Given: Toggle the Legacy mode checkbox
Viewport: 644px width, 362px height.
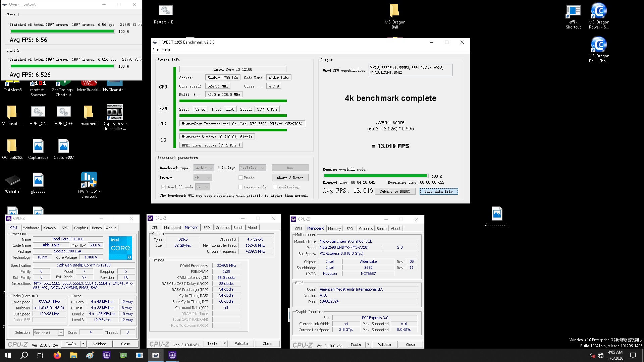Looking at the screenshot, I should point(240,187).
